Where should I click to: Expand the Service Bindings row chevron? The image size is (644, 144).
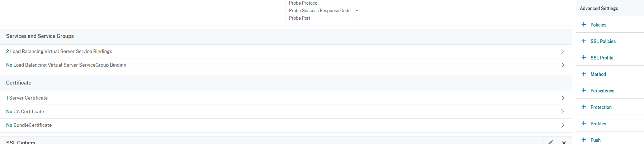click(563, 52)
